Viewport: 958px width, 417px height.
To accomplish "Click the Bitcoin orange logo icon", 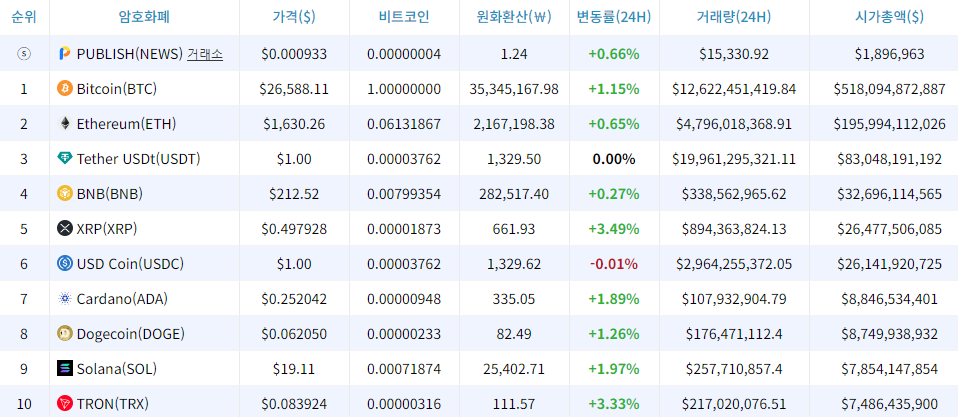I will coord(64,89).
